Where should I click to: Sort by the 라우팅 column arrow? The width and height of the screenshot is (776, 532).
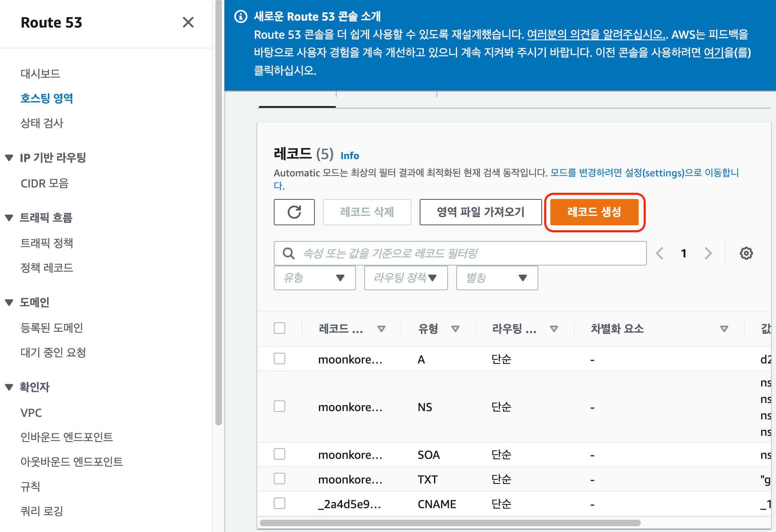coord(554,329)
